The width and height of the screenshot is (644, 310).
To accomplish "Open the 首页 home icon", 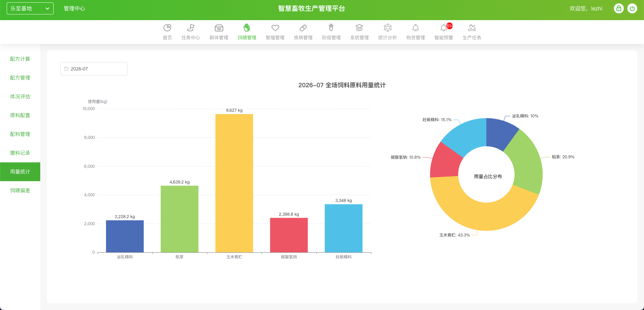I will (x=167, y=28).
